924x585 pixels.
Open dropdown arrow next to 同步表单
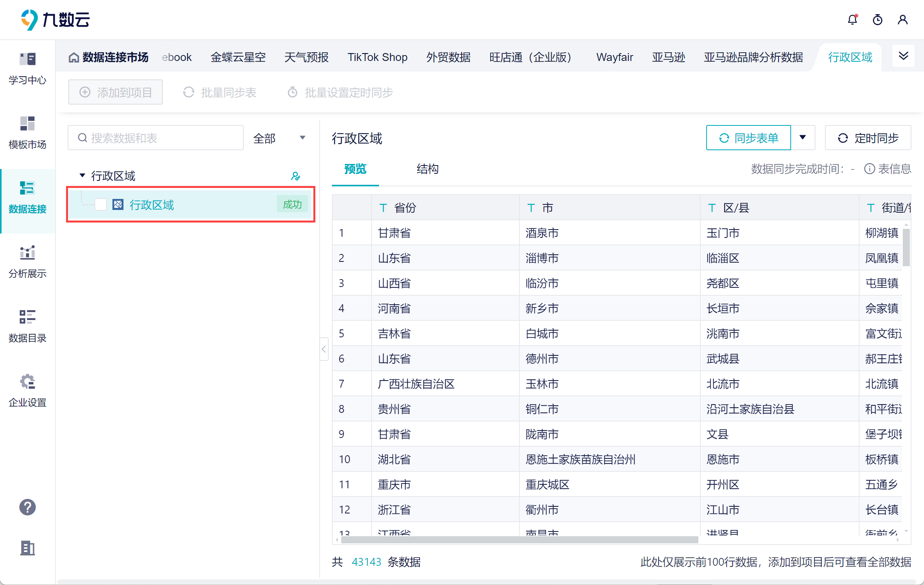pos(803,138)
